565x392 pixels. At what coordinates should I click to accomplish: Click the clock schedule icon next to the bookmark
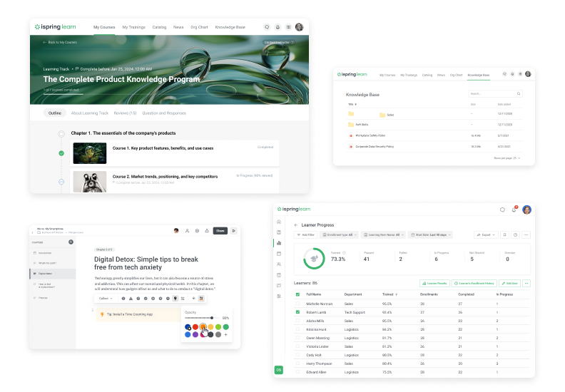(x=515, y=234)
